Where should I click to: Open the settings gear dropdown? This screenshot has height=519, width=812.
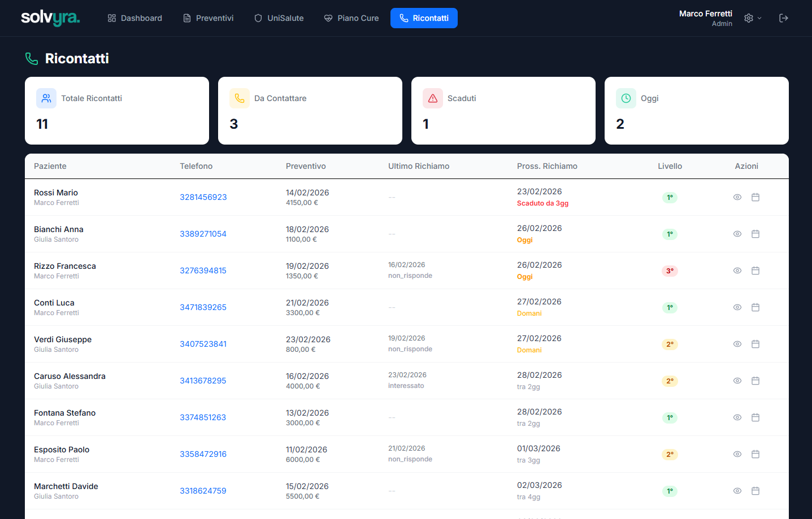click(752, 18)
